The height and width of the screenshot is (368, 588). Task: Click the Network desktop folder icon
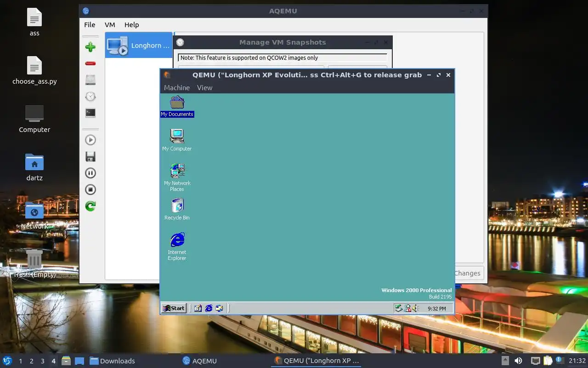[x=34, y=215]
